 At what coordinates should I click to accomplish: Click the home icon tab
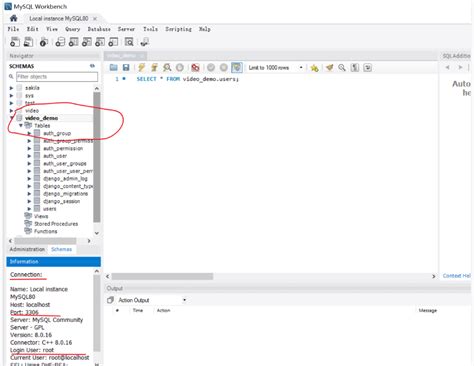(x=13, y=18)
